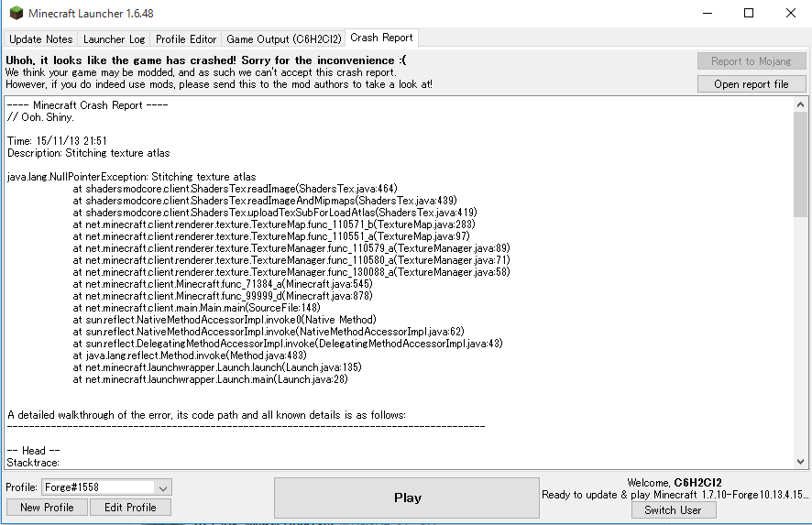Click the NativeMethodAccessorImpl.java:62 trace line
812x525 pixels.
(269, 332)
